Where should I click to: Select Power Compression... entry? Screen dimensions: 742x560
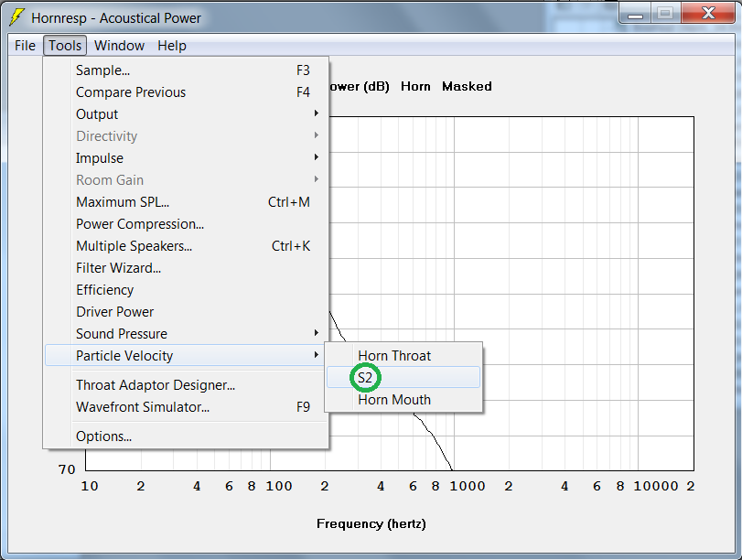[186, 224]
